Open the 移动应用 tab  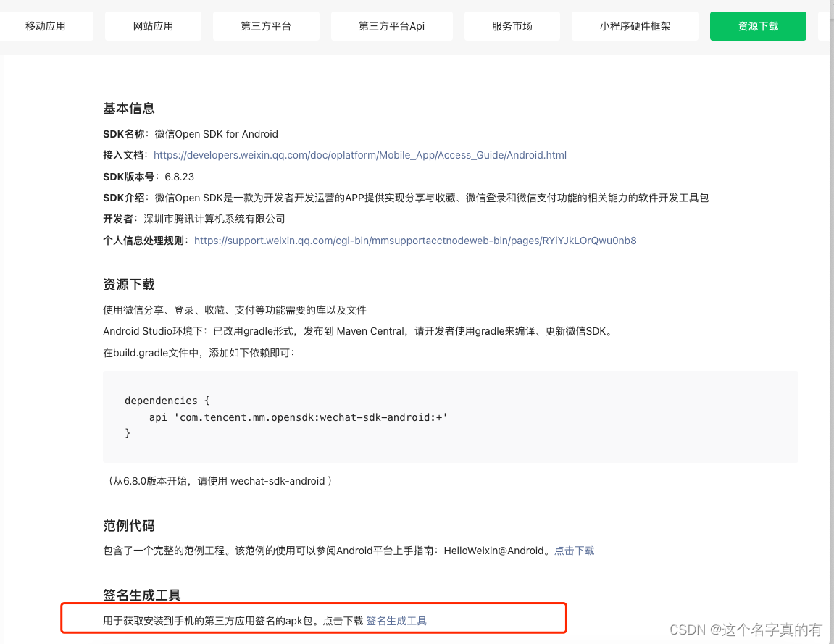tap(46, 26)
